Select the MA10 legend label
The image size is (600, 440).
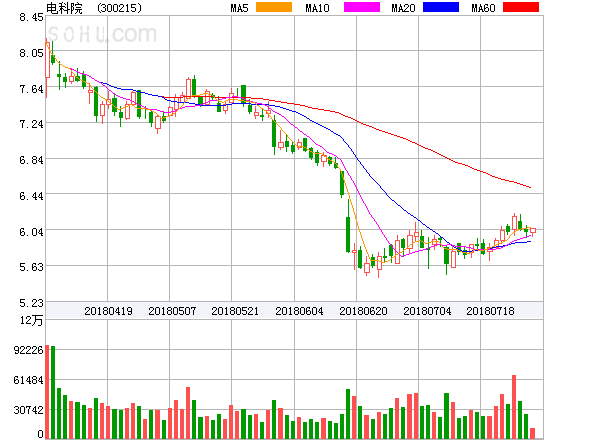pos(317,8)
